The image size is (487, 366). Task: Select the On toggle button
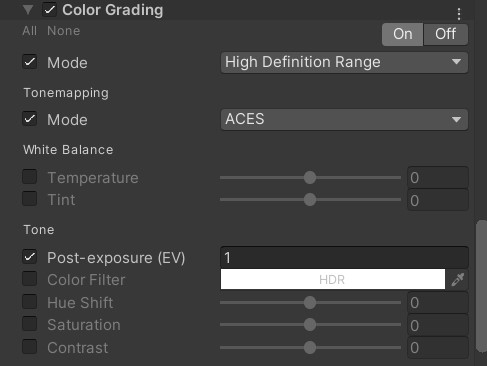[x=403, y=34]
